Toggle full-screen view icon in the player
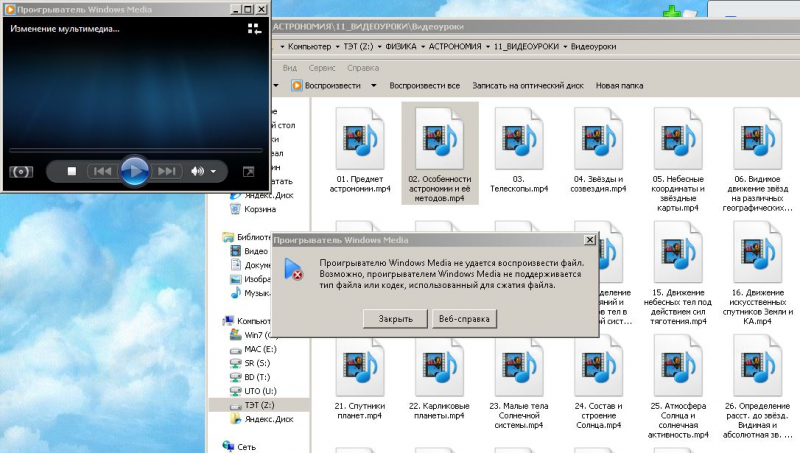This screenshot has width=800, height=453. (x=248, y=172)
